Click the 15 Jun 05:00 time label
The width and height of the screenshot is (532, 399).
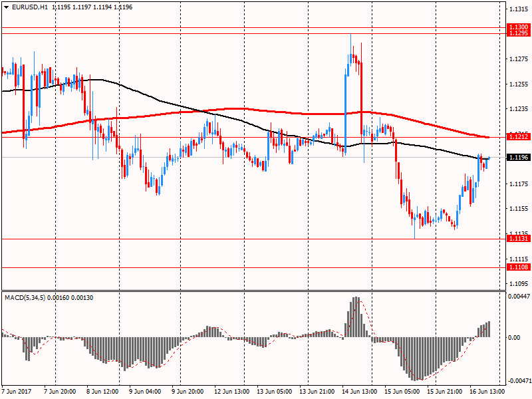point(402,392)
